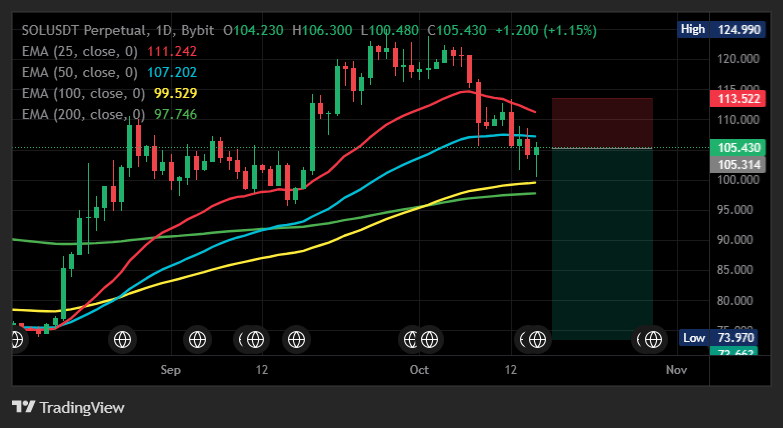The image size is (783, 428).
Task: Click the globe event icon just above the Oct label
Action: point(429,340)
